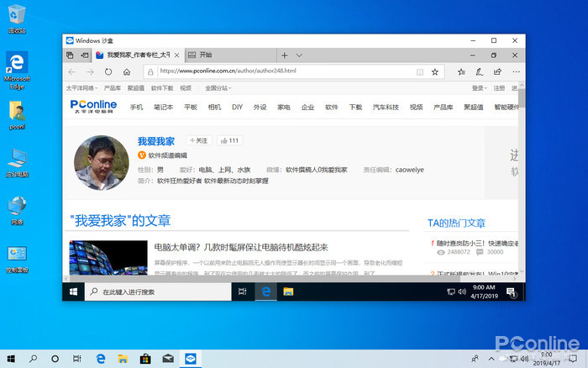Go to the Edge home page icon
The image size is (588, 368).
click(127, 71)
